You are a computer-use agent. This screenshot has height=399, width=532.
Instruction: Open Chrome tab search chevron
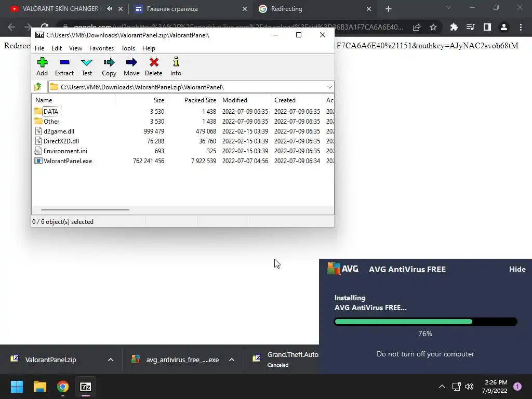448,7
